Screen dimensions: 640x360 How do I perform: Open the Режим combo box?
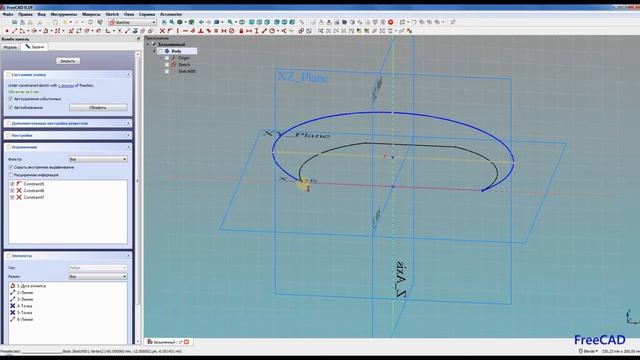(x=98, y=276)
